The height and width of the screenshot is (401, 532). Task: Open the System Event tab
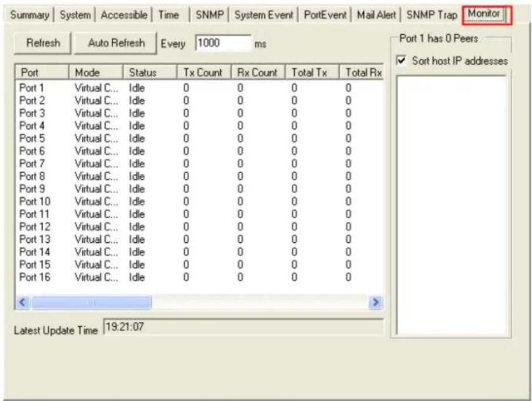pyautogui.click(x=264, y=15)
